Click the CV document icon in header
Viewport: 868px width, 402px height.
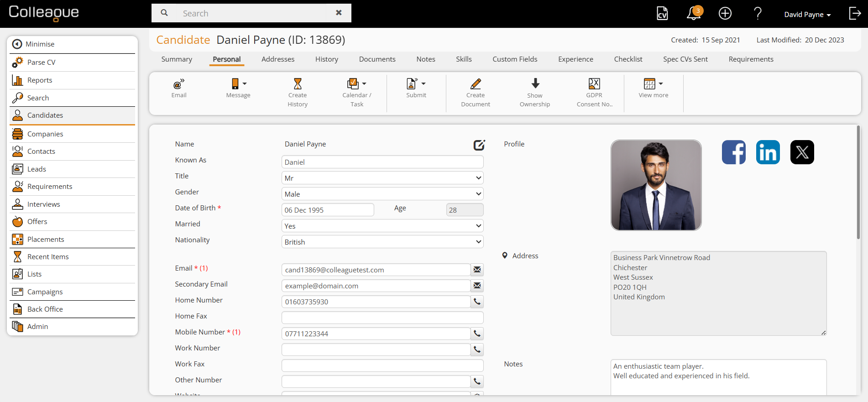tap(662, 14)
